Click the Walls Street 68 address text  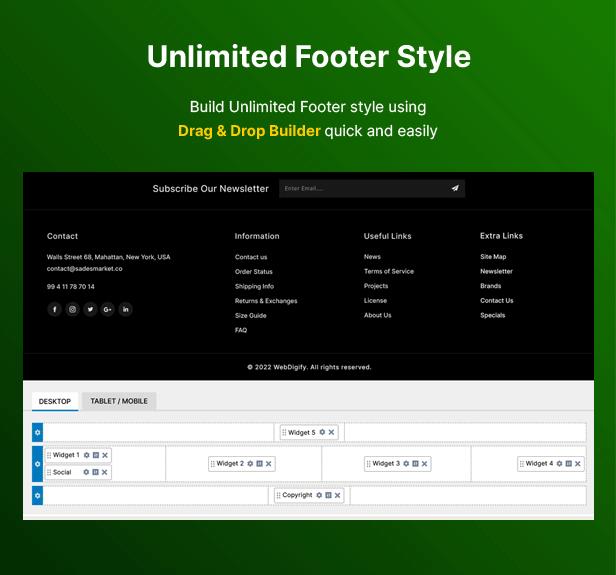[108, 257]
